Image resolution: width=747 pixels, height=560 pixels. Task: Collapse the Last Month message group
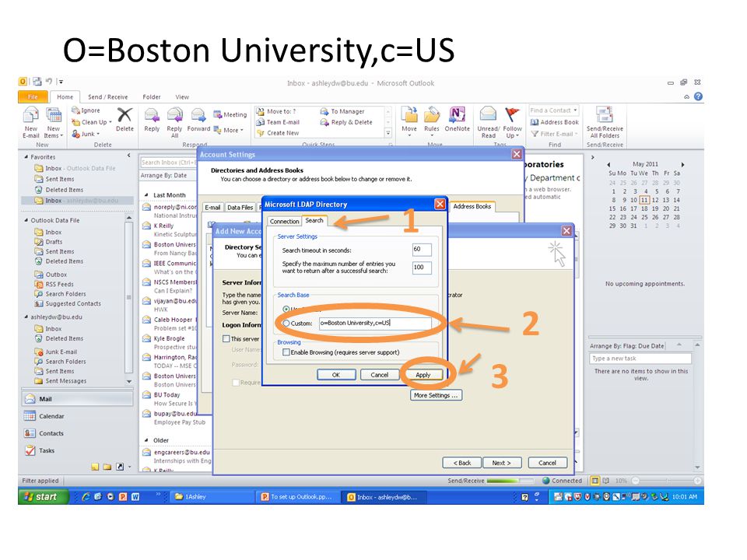146,195
